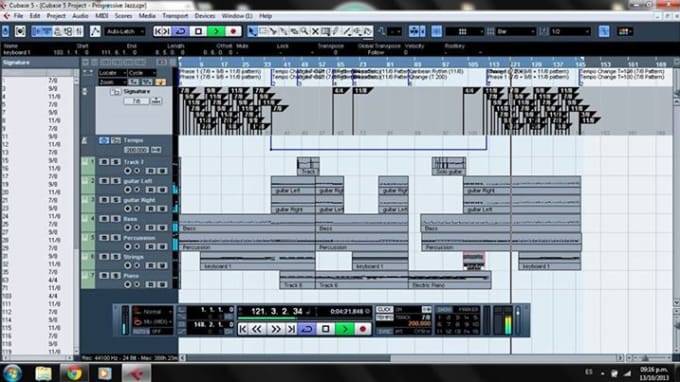The width and height of the screenshot is (680, 382).
Task: Toggle the metronome CLICK button in transport
Action: click(384, 310)
